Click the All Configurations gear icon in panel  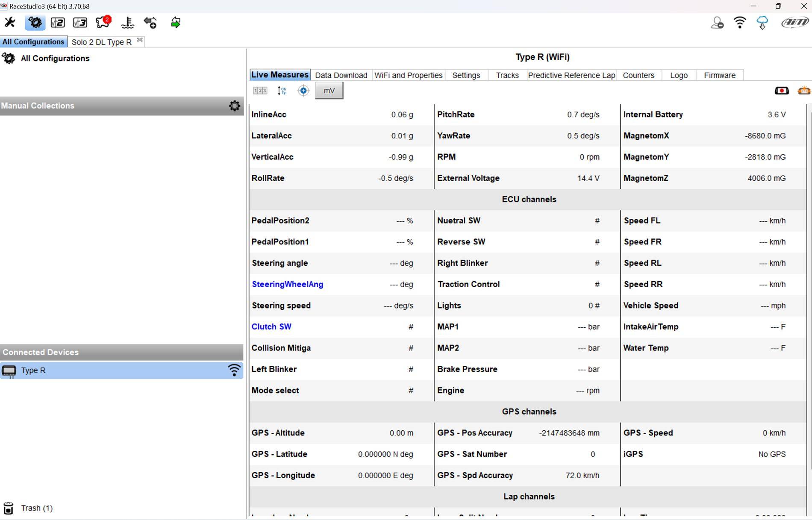[x=9, y=58]
